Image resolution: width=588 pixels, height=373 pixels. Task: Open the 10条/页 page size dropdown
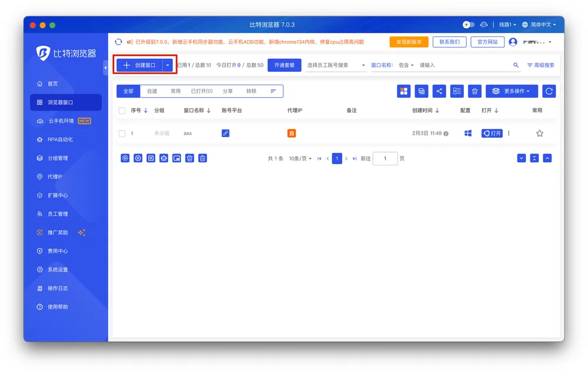[x=300, y=159]
